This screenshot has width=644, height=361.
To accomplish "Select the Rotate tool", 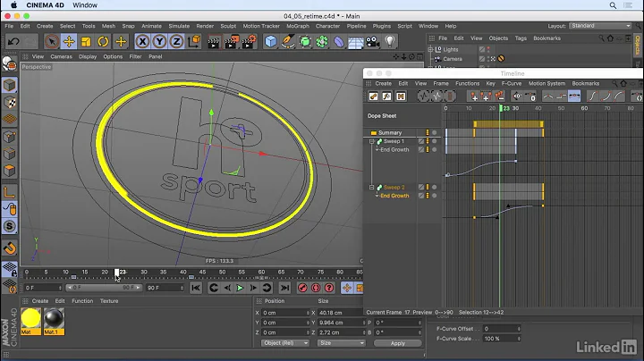I will (103, 41).
